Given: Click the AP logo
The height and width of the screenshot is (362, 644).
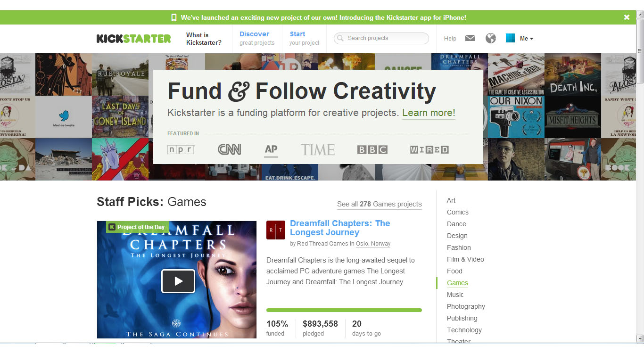Looking at the screenshot, I should pyautogui.click(x=271, y=150).
